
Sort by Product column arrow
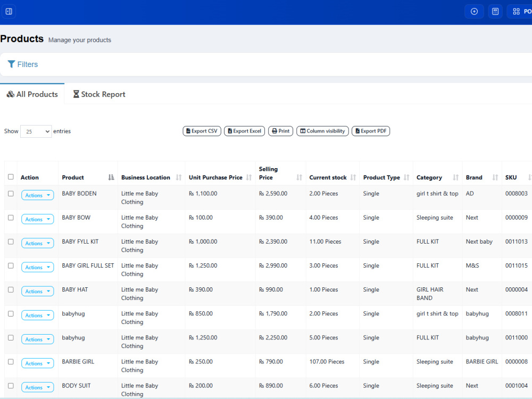tap(111, 177)
